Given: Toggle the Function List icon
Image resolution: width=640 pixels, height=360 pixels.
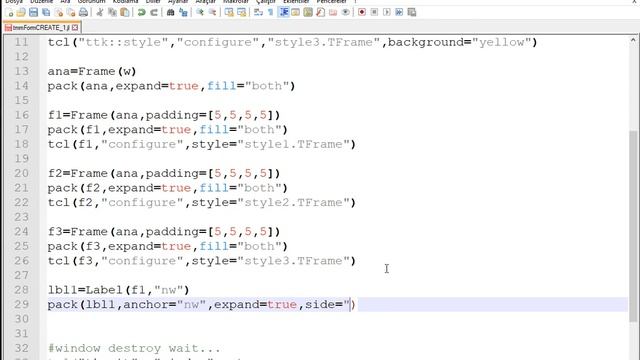Looking at the screenshot, I should (x=320, y=12).
